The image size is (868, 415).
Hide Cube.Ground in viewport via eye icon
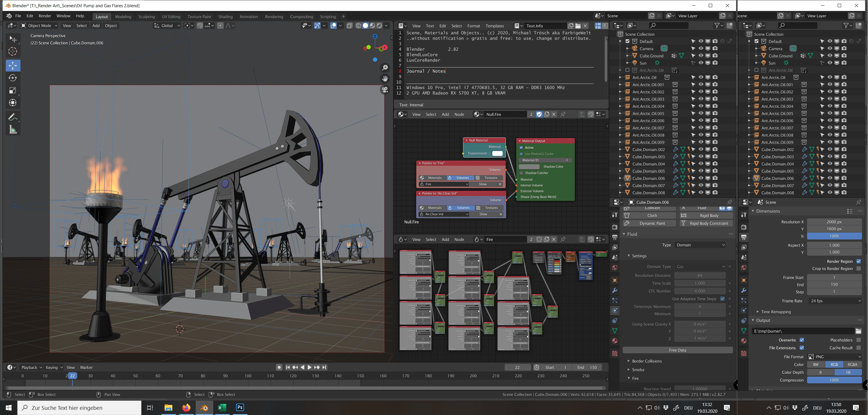[701, 56]
